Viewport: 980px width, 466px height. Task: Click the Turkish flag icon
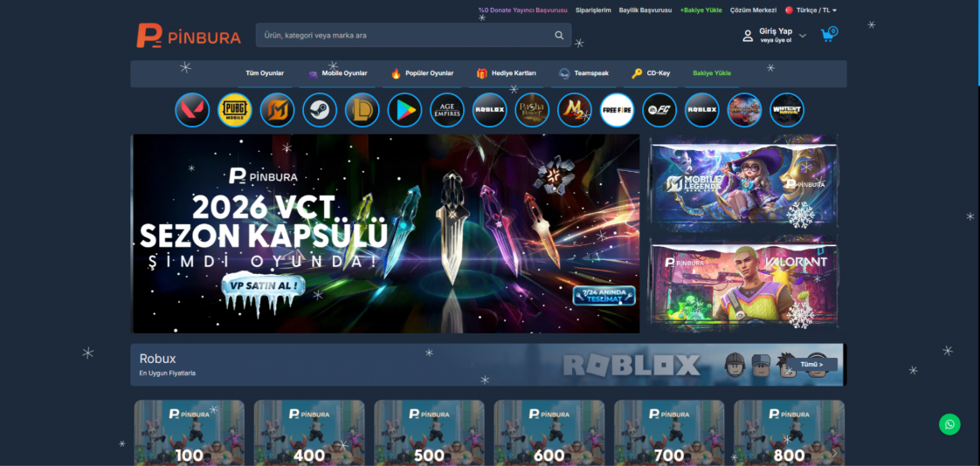789,10
